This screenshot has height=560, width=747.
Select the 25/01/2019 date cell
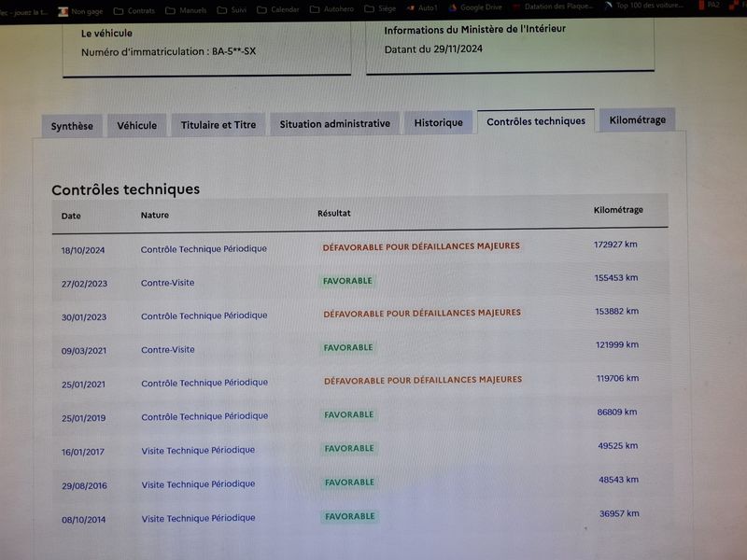point(83,418)
